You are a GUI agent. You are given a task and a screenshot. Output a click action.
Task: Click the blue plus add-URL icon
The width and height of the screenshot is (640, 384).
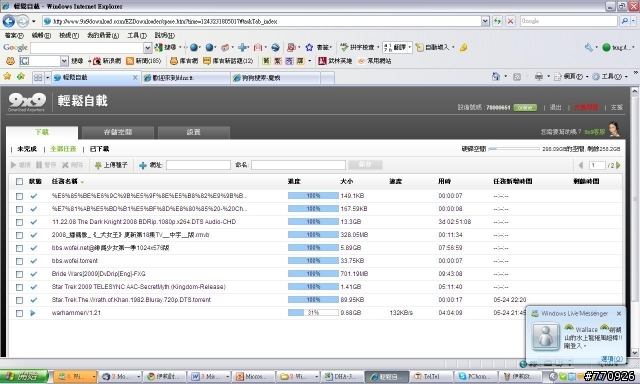point(143,165)
